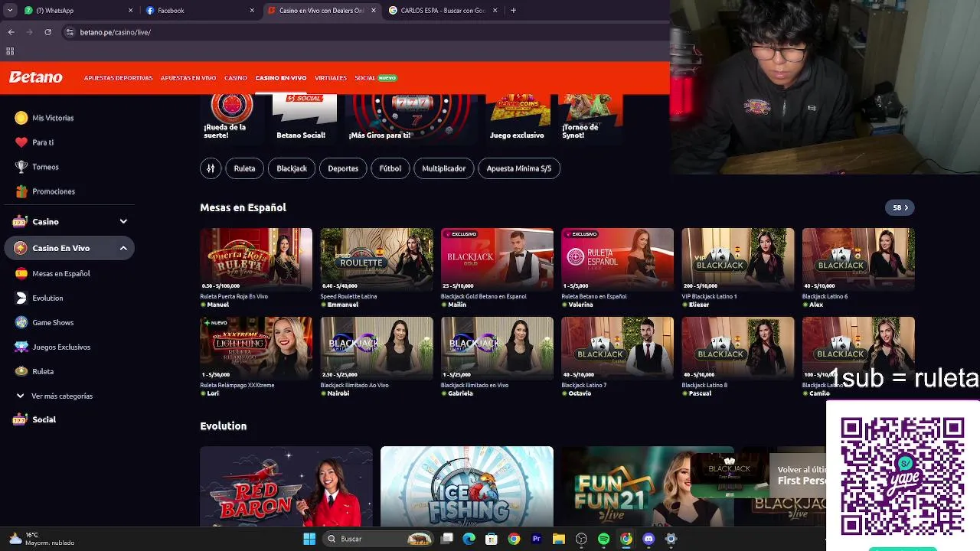Filter tables by Blackjack chip

click(292, 168)
